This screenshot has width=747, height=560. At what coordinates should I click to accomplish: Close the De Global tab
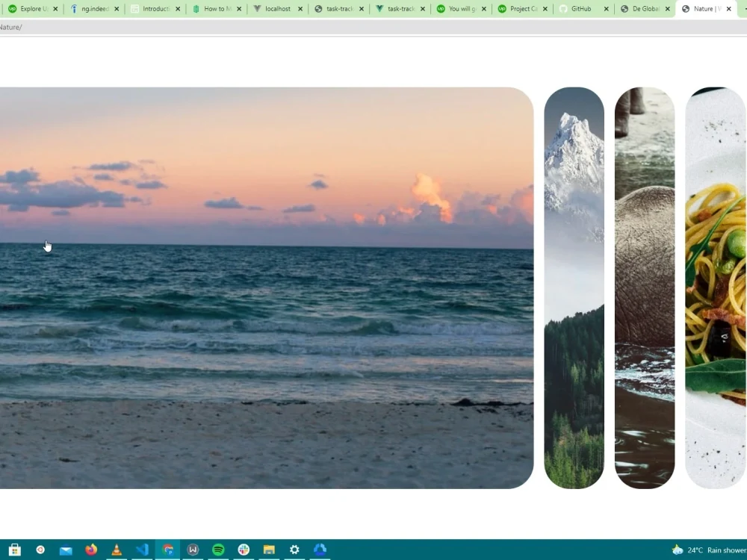pyautogui.click(x=667, y=8)
